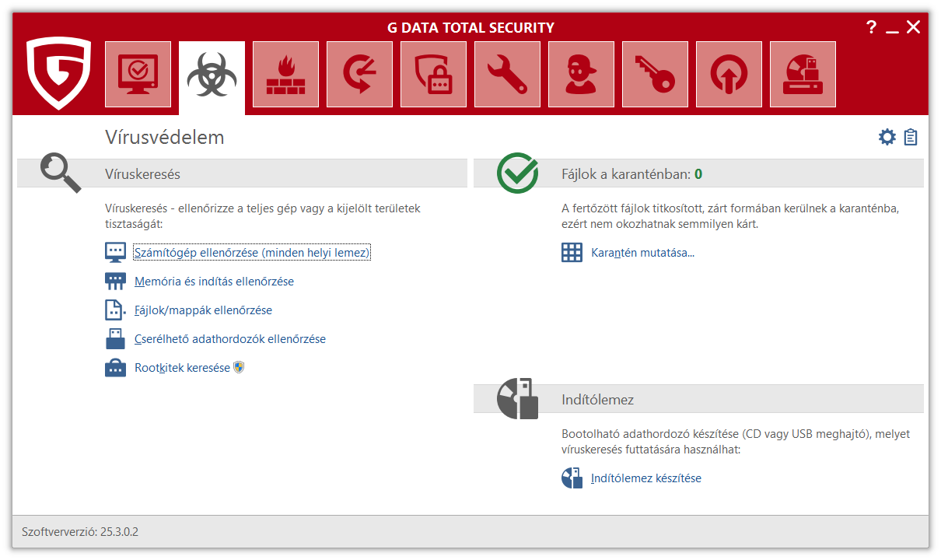Image resolution: width=941 pixels, height=560 pixels.
Task: Click the toolbox icon beside Rootkitek keresése
Action: 115,368
